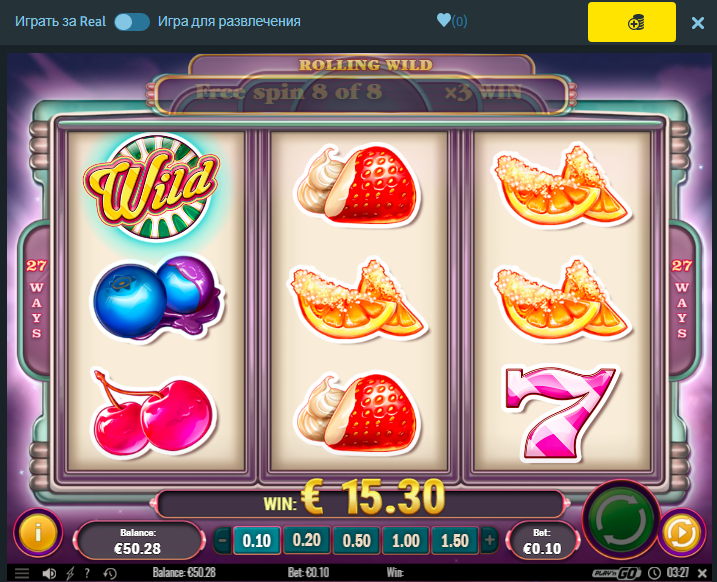Click the Play'n GO logo
This screenshot has height=582, width=717.
coord(616,573)
